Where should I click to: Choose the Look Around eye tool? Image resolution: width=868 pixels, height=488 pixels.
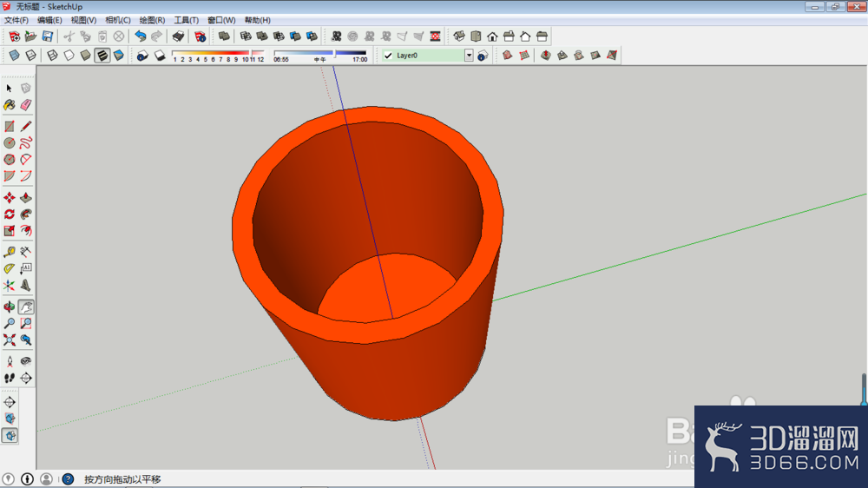pyautogui.click(x=26, y=362)
